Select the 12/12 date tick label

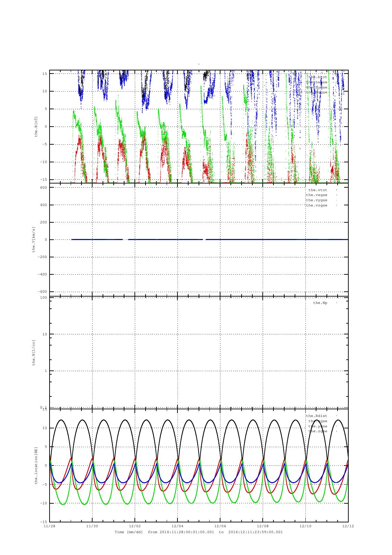348,526
